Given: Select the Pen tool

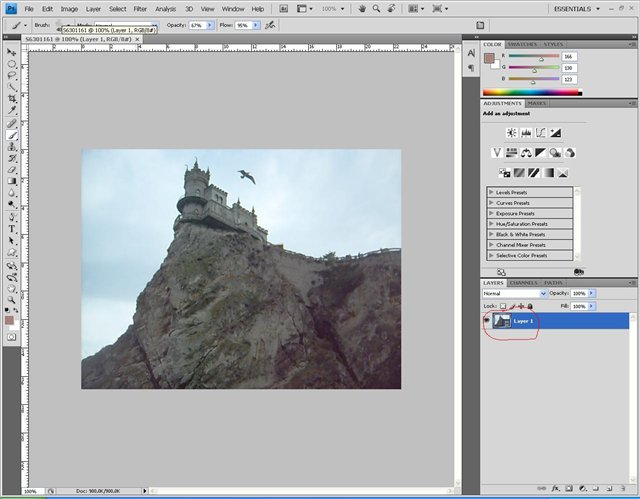Looking at the screenshot, I should pos(11,217).
